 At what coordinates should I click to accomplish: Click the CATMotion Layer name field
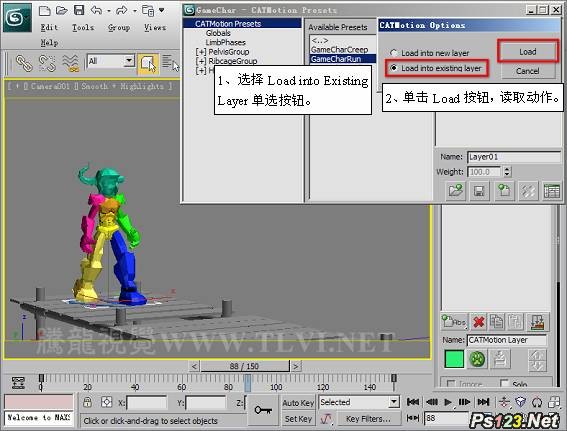pyautogui.click(x=507, y=340)
